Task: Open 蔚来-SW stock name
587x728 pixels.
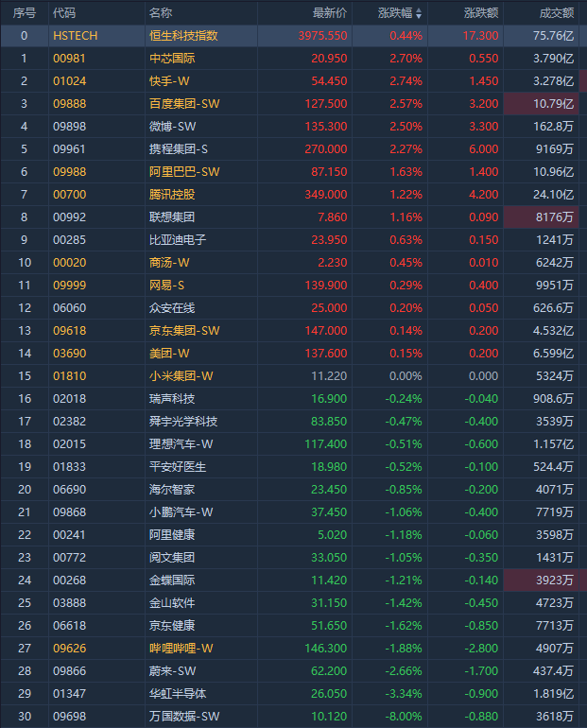Action: 173,671
